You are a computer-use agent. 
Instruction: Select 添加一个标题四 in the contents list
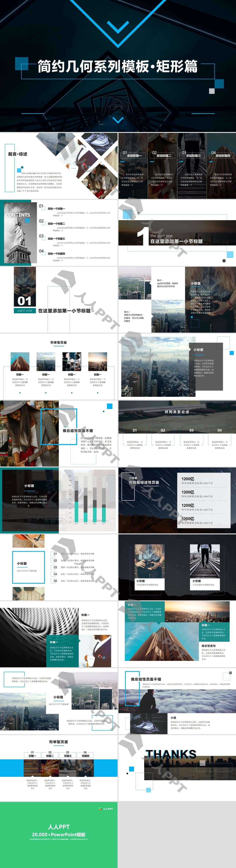coord(56,253)
